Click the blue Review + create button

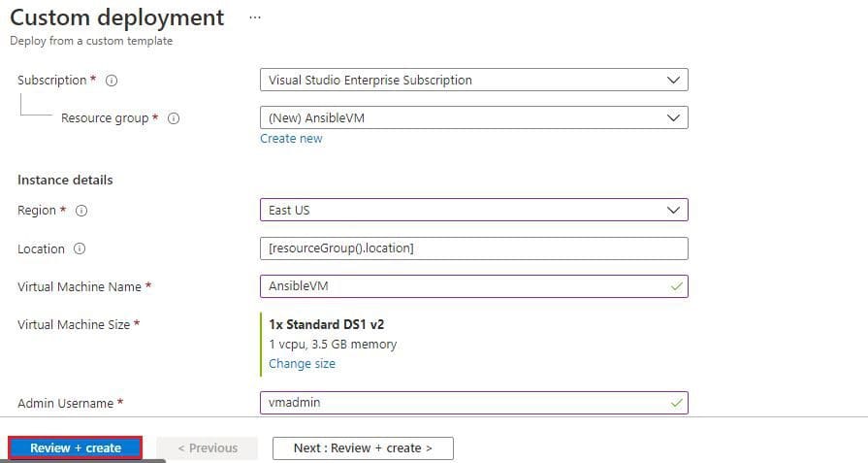pos(76,448)
